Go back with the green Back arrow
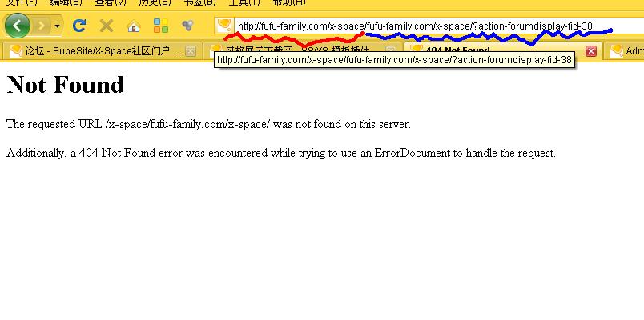 [18, 26]
